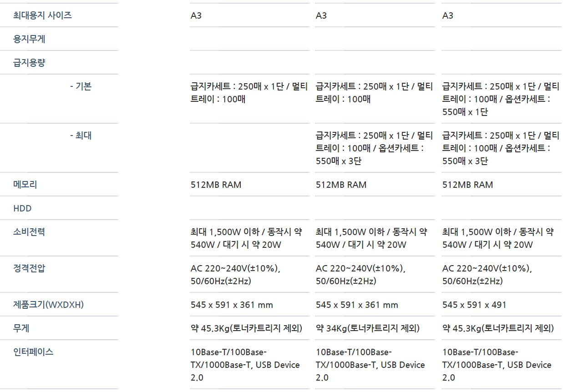
Task: Select the '- 기본' sub-row label
Action: coord(81,86)
